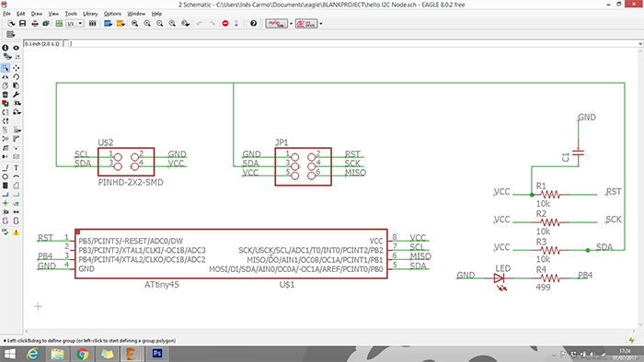This screenshot has height=362, width=644.
Task: Open File Explorer from the taskbar
Action: [57, 354]
